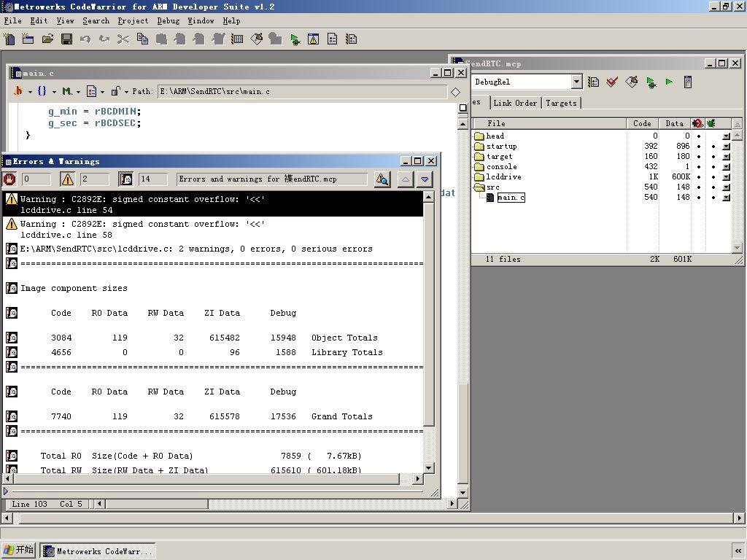Click the Redo toolbar icon
Screen dimensions: 747x560
click(104, 39)
